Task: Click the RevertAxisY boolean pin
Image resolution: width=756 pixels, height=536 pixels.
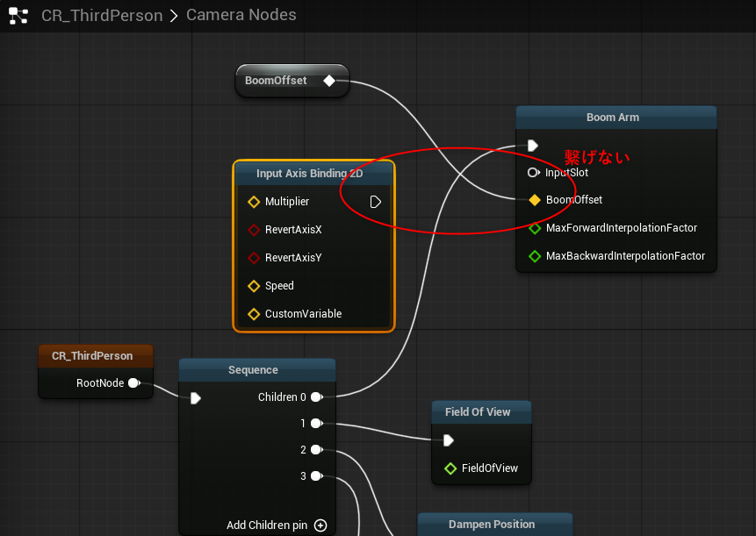Action: (x=254, y=258)
